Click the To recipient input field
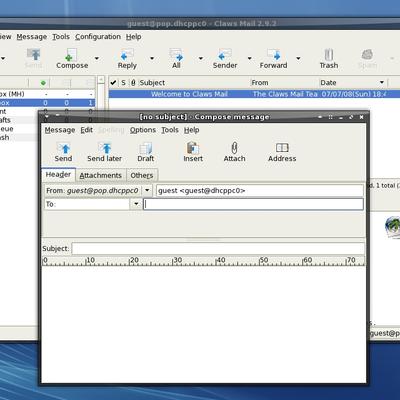400x400 pixels. 253,204
